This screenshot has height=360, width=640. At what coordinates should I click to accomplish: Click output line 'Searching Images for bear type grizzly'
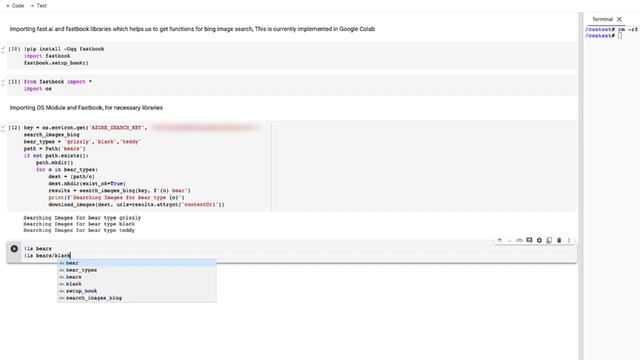click(x=82, y=218)
